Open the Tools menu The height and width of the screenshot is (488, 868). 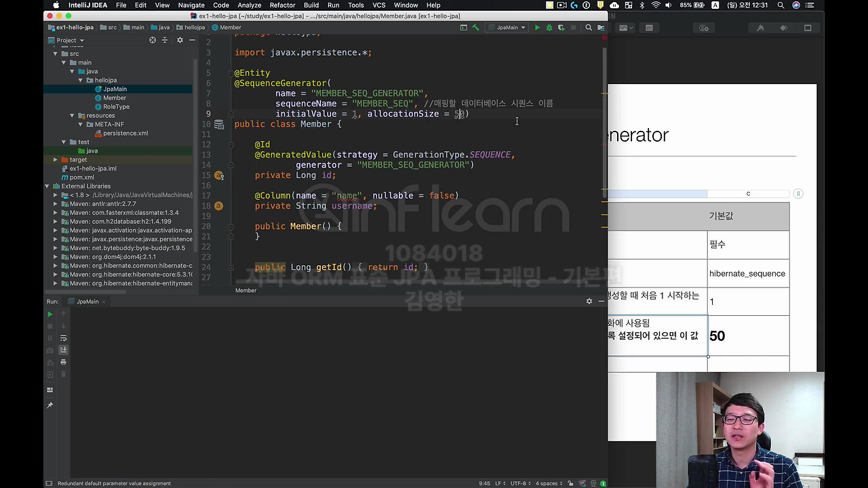point(356,5)
